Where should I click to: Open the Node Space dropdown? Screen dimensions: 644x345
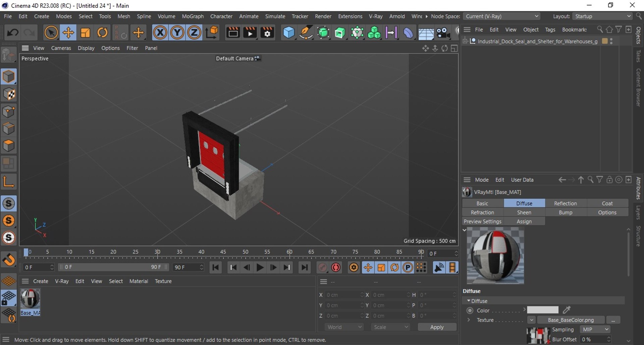click(502, 16)
